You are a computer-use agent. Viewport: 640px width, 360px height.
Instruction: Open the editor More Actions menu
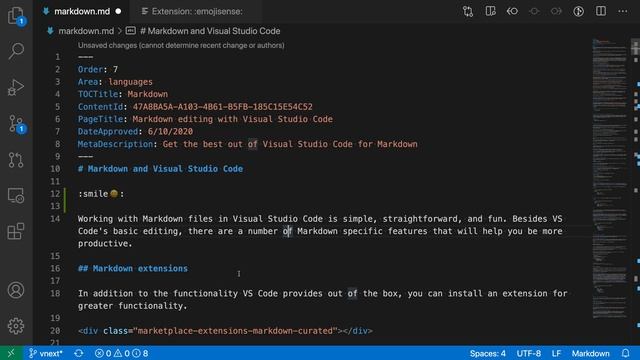point(622,11)
